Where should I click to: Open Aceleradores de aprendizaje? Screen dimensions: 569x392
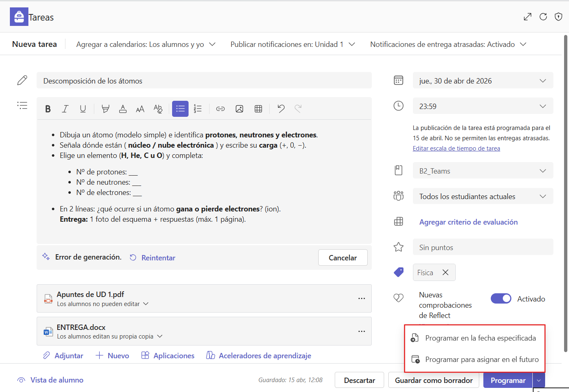tap(259, 355)
